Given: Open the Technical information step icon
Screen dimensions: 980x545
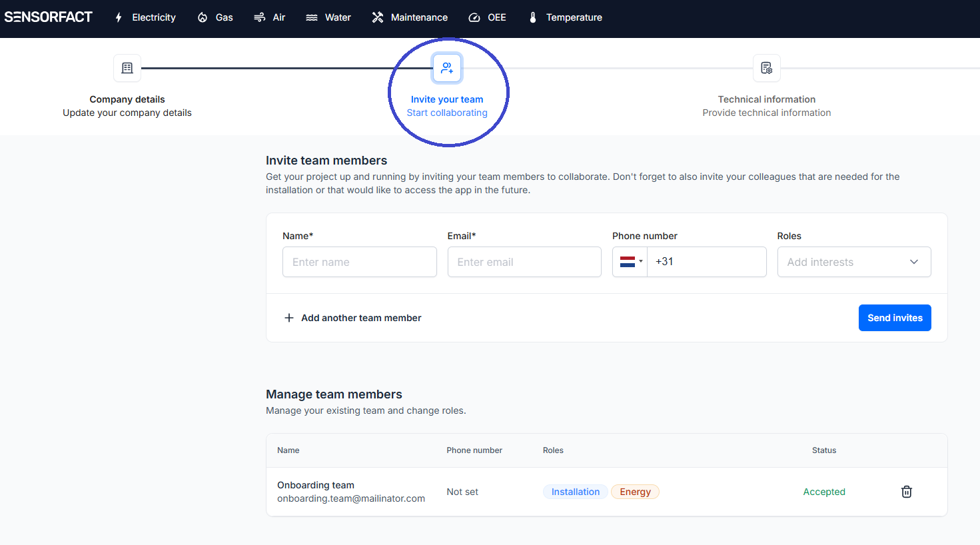Looking at the screenshot, I should point(766,68).
